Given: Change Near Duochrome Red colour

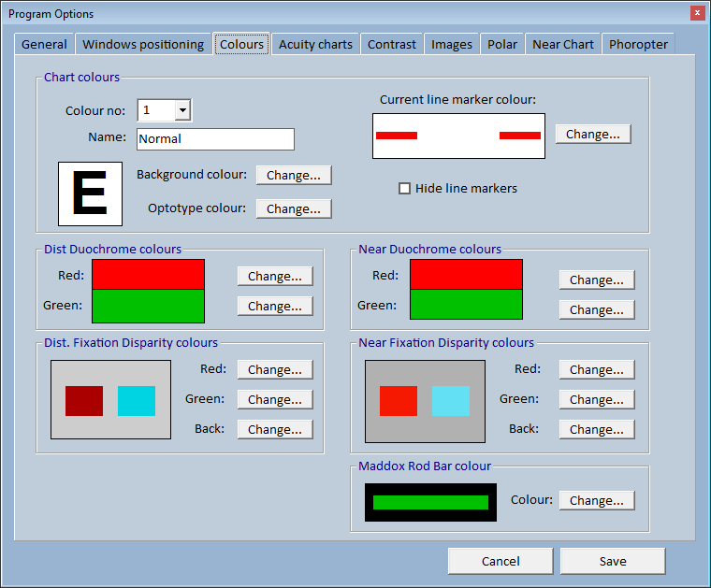Looking at the screenshot, I should (x=597, y=280).
